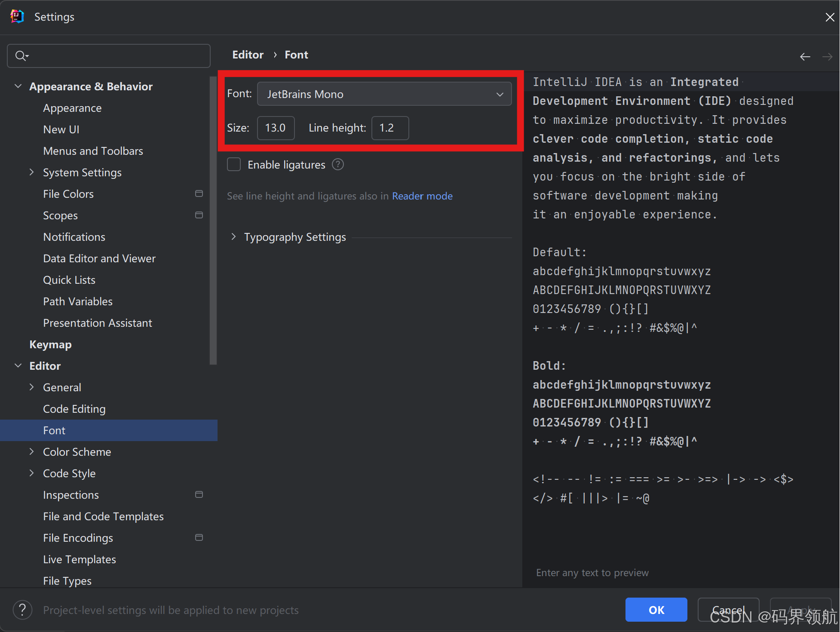Image resolution: width=840 pixels, height=632 pixels.
Task: Open Inspections settings
Action: coord(71,495)
